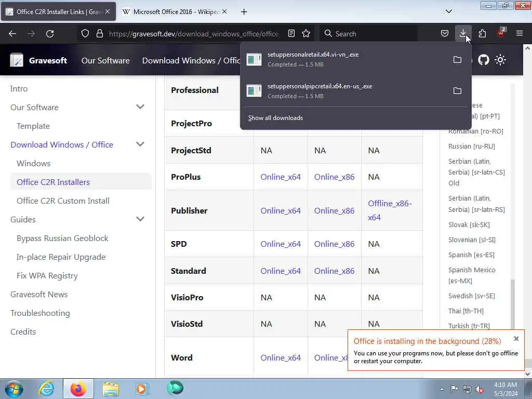
Task: List all open tabs dropdown
Action: coord(448,11)
